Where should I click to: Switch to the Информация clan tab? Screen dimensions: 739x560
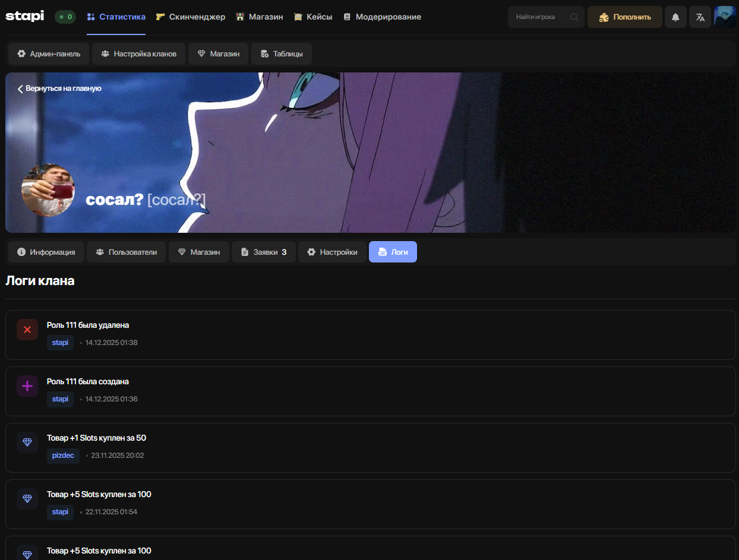click(x=46, y=252)
